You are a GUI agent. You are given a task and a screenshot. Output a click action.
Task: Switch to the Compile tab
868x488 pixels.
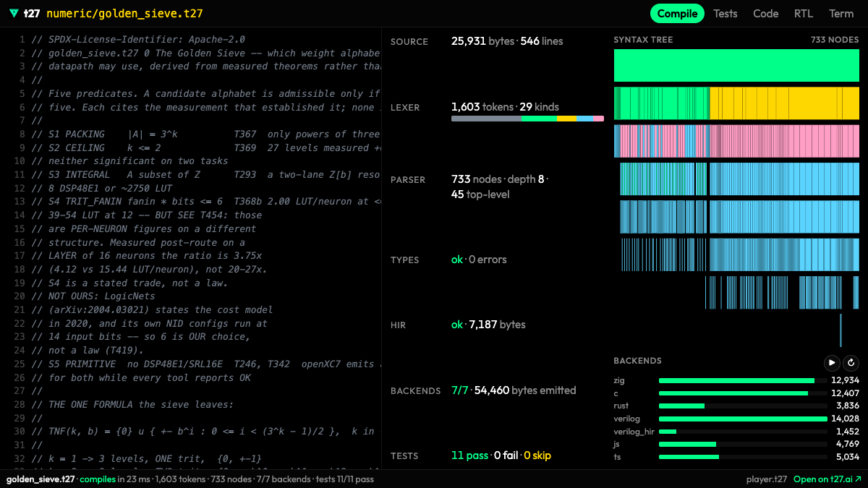677,13
